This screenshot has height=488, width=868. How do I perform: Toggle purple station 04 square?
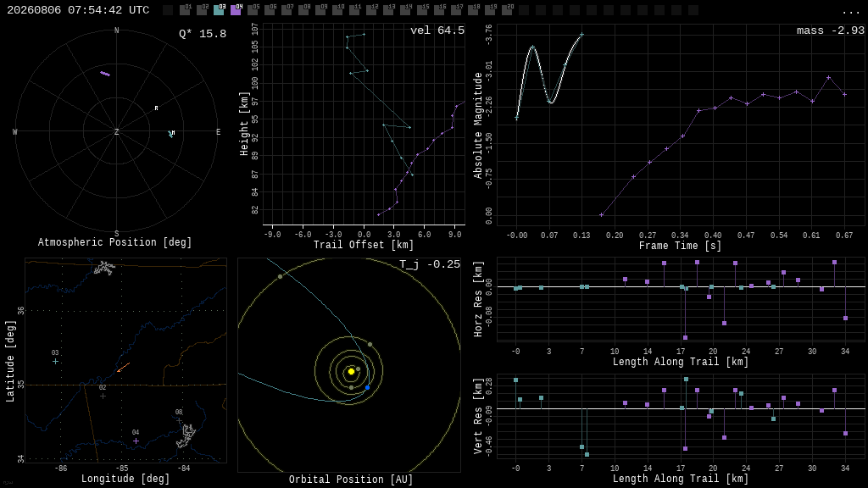point(236,10)
